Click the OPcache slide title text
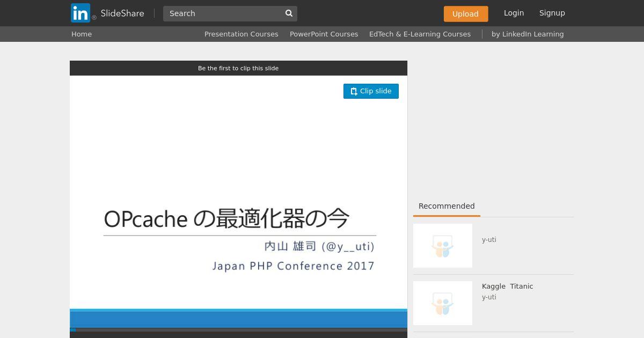This screenshot has height=338, width=644. coord(226,219)
